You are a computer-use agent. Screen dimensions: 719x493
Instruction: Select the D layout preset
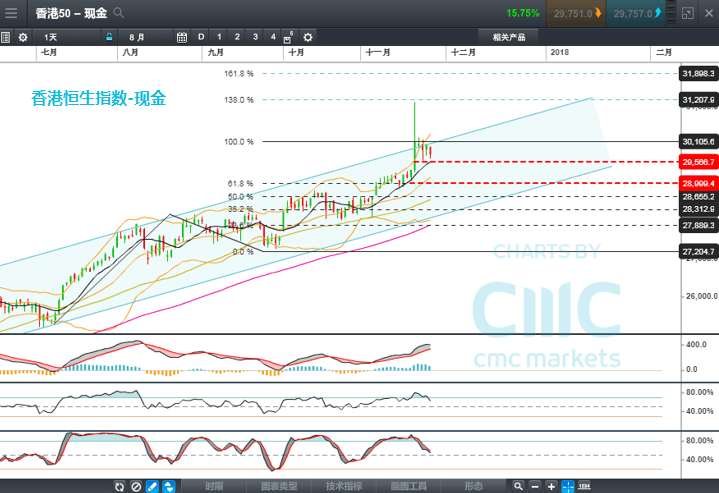[x=201, y=37]
